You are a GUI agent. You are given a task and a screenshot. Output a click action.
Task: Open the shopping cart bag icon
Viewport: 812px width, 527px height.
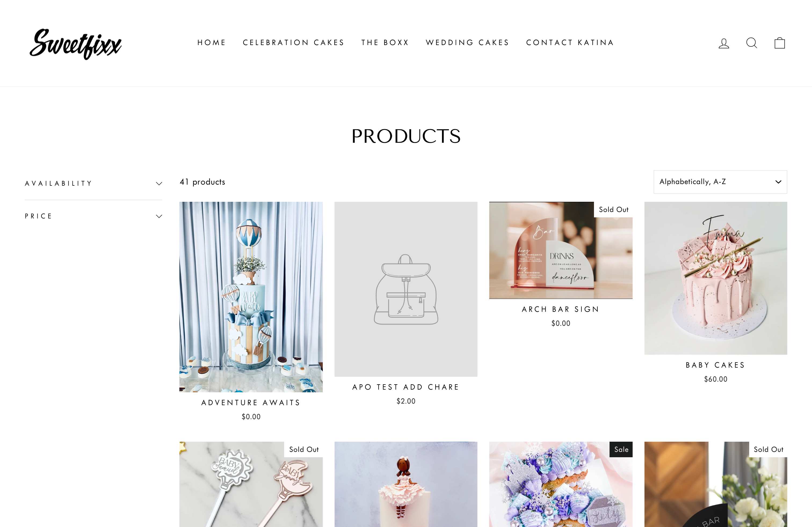tap(780, 43)
